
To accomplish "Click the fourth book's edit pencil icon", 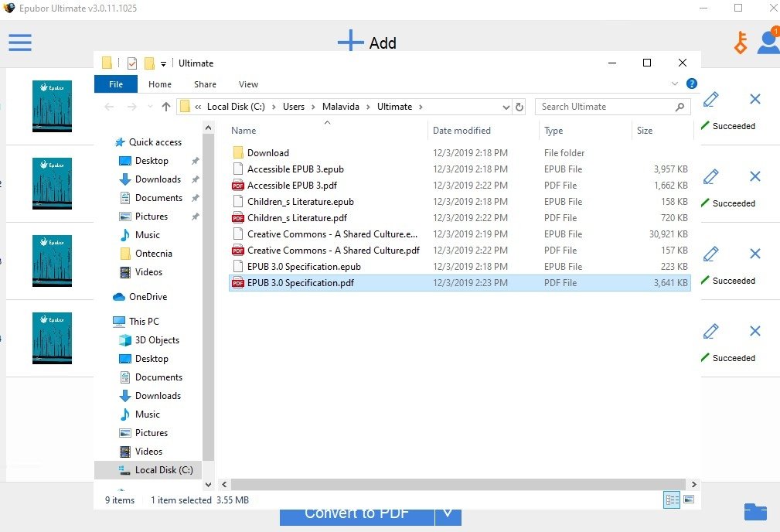I will (711, 332).
